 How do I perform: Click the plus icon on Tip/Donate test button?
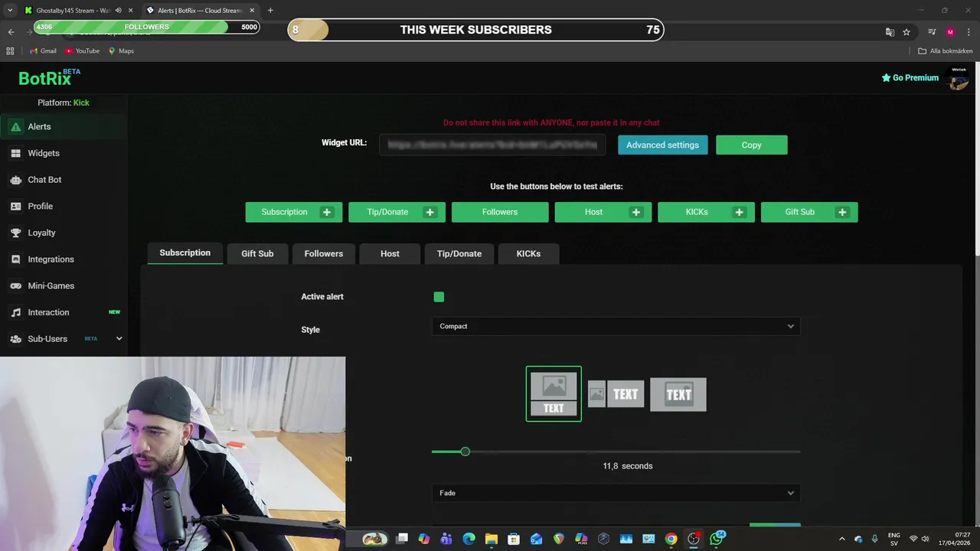pos(430,212)
